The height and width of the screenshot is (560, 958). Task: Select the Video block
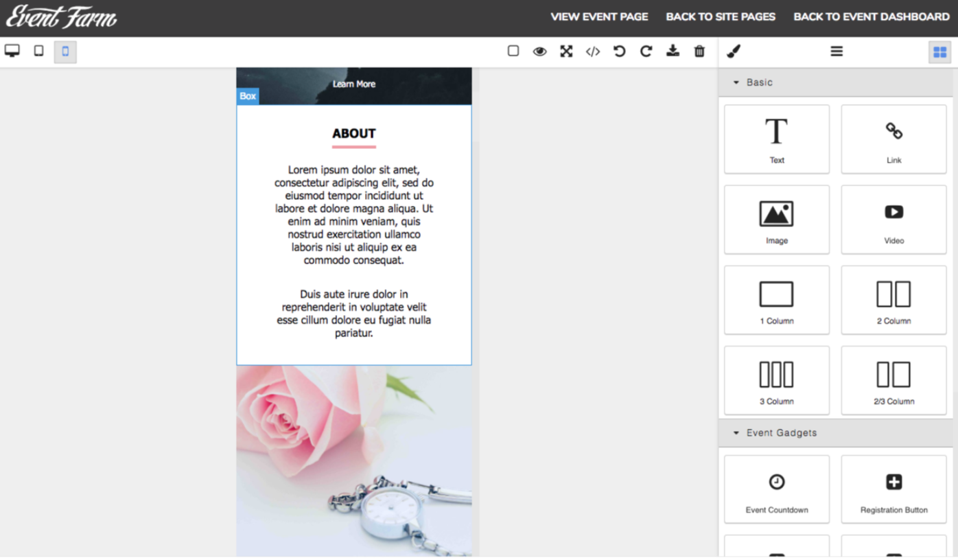[893, 220]
